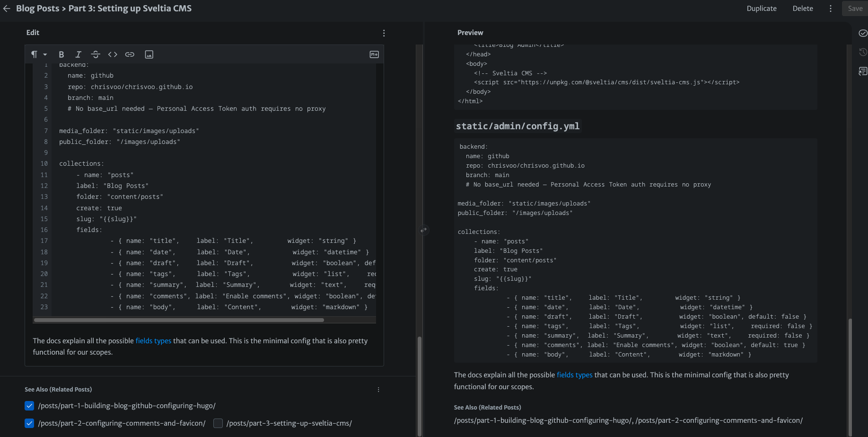This screenshot has height=437, width=868.
Task: Click Delete button
Action: click(803, 9)
